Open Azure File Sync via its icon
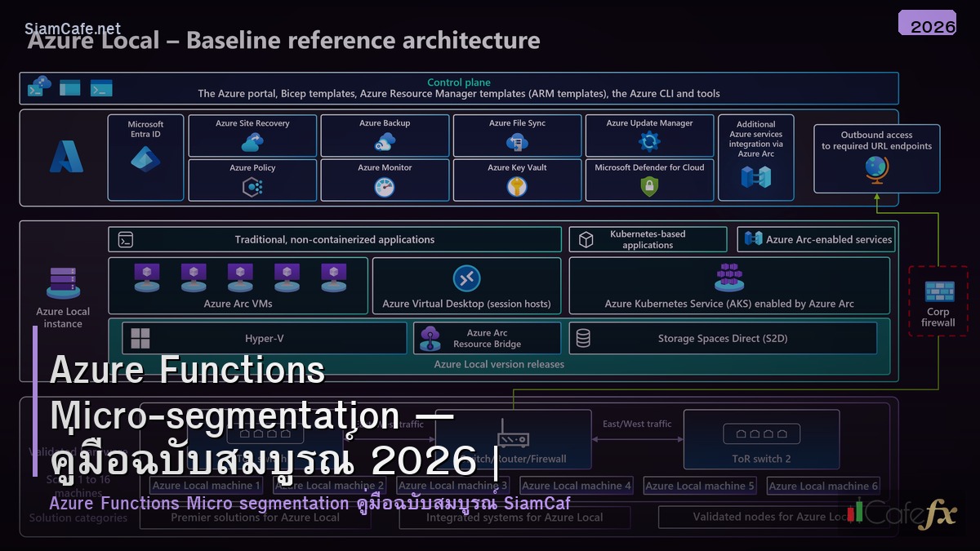The width and height of the screenshot is (980, 551). point(517,142)
